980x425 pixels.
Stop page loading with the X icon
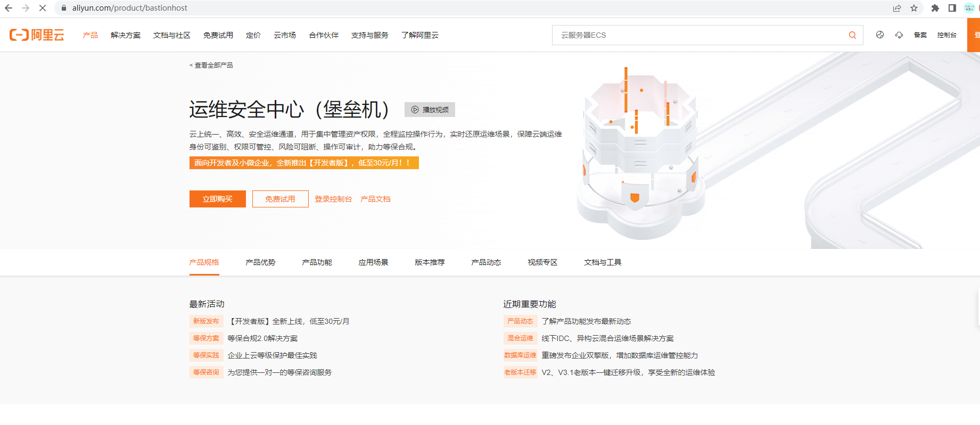(x=43, y=8)
